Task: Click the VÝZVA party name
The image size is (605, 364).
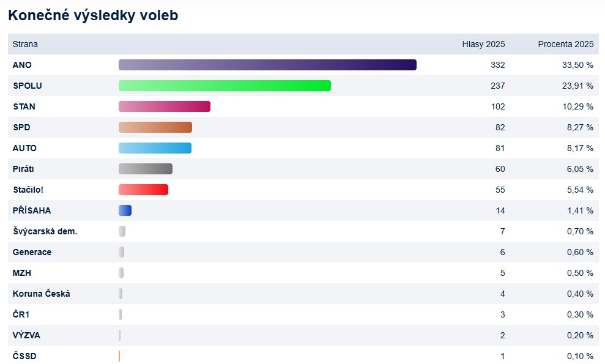Action: tap(27, 335)
